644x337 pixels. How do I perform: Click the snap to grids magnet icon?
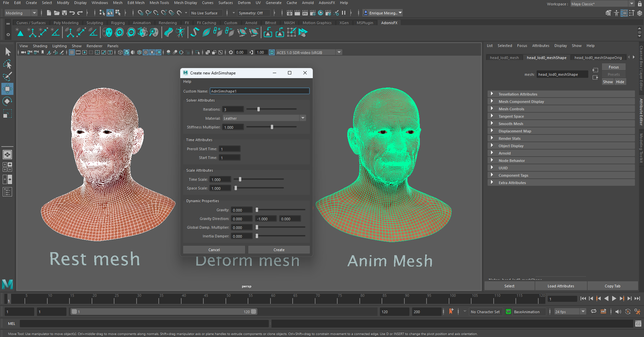140,13
